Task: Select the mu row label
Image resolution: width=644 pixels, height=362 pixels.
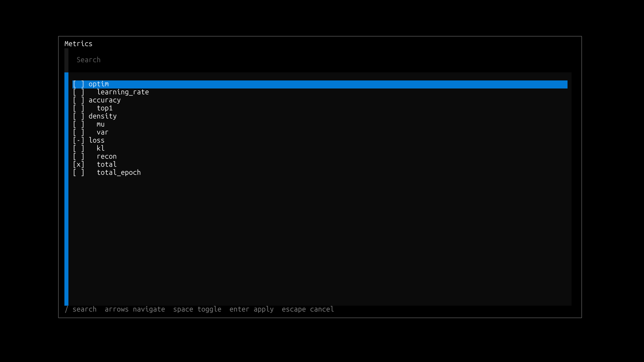Action: coord(101,124)
